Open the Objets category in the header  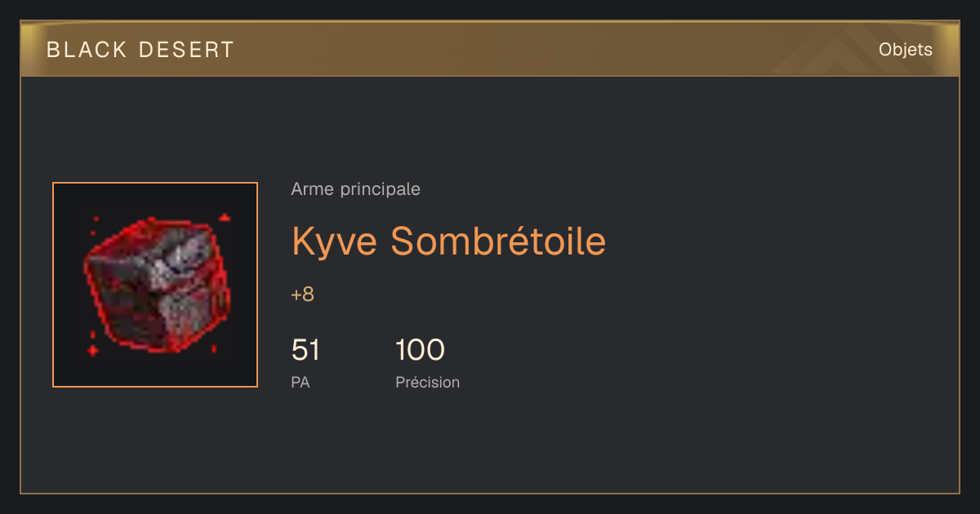point(905,50)
